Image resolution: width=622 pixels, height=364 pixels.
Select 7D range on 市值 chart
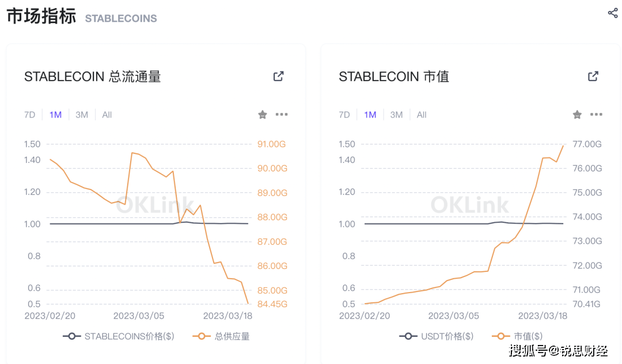[x=344, y=115]
